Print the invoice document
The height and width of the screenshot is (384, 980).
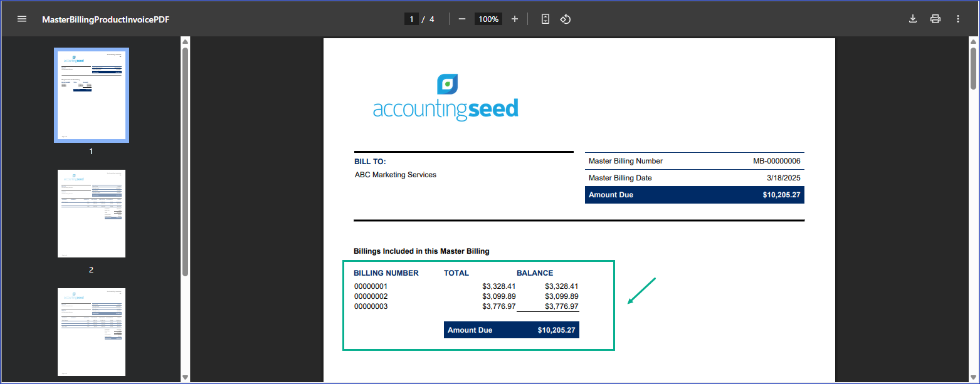(x=935, y=19)
